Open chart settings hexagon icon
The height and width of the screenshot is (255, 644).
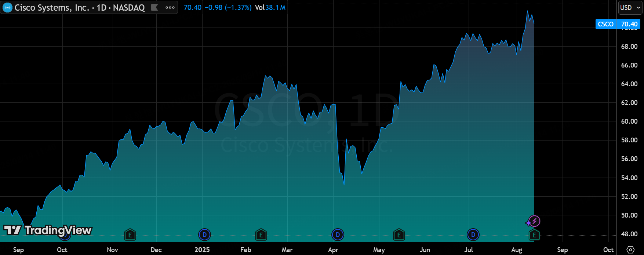tap(630, 249)
